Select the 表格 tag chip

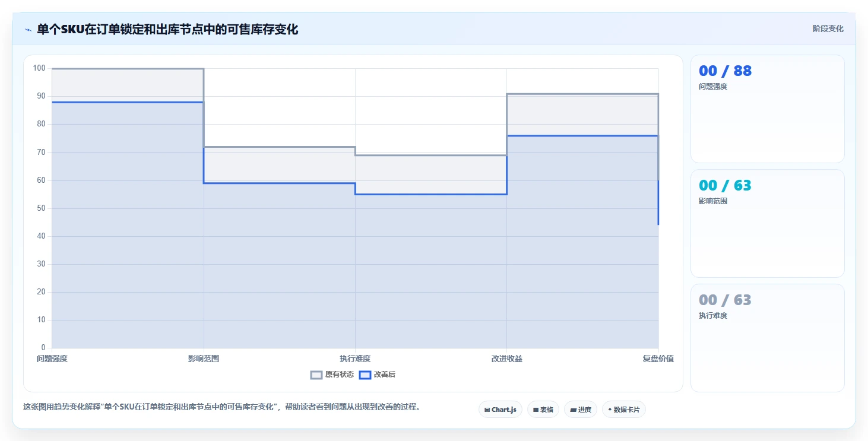click(543, 410)
